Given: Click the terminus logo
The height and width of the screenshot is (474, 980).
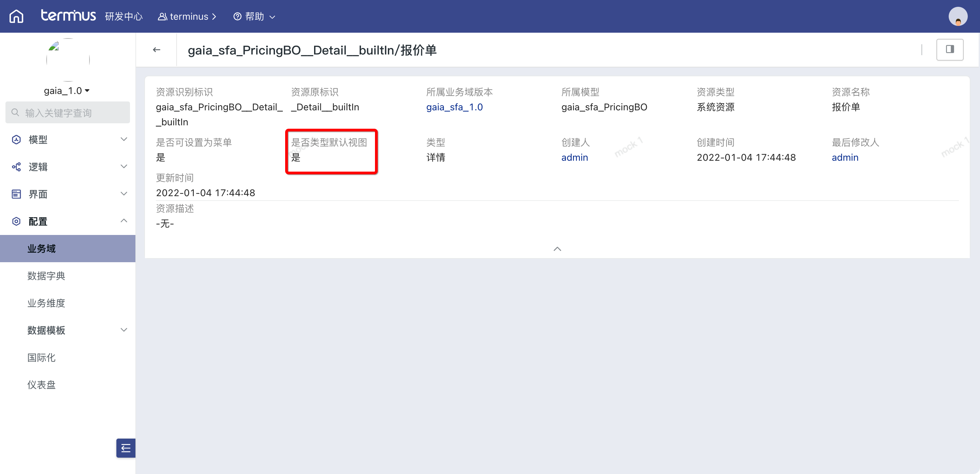Looking at the screenshot, I should click(68, 16).
